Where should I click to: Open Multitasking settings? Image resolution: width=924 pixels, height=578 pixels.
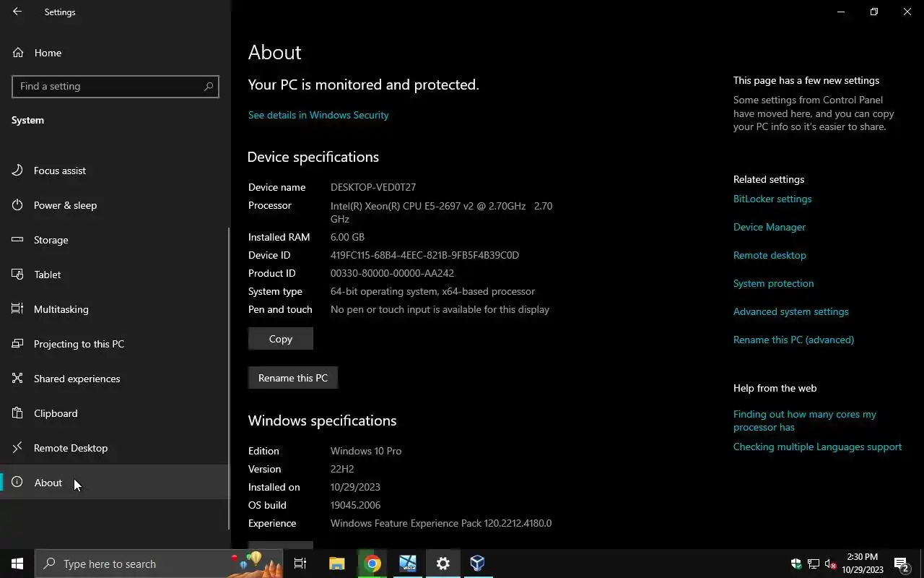pos(115,309)
